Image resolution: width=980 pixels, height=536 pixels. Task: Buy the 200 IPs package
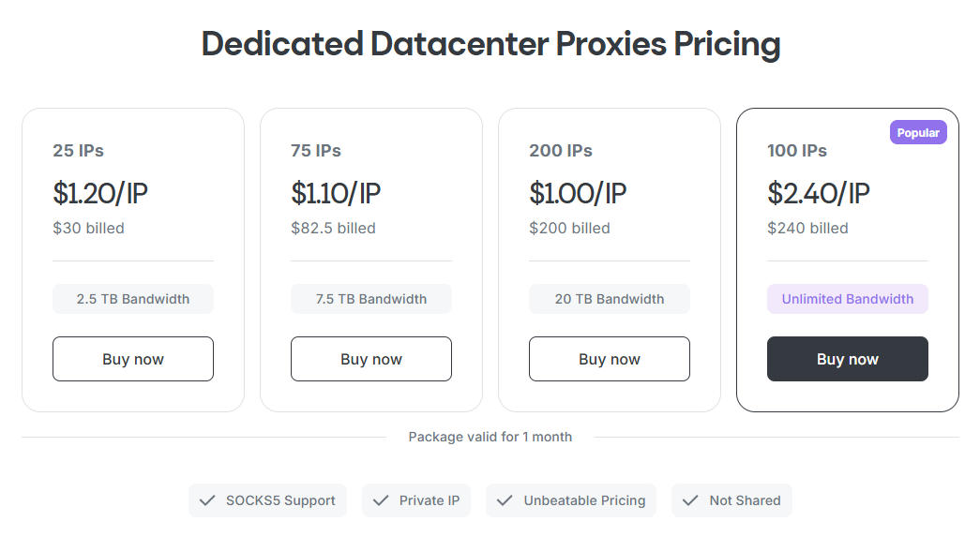[x=610, y=359]
